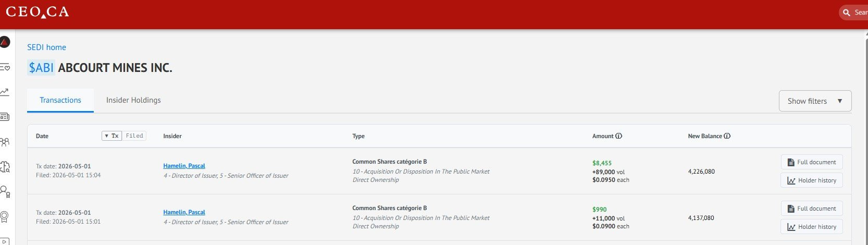Switch to the Insider Holdings tab
Screen dimensions: 868x245
pyautogui.click(x=133, y=100)
